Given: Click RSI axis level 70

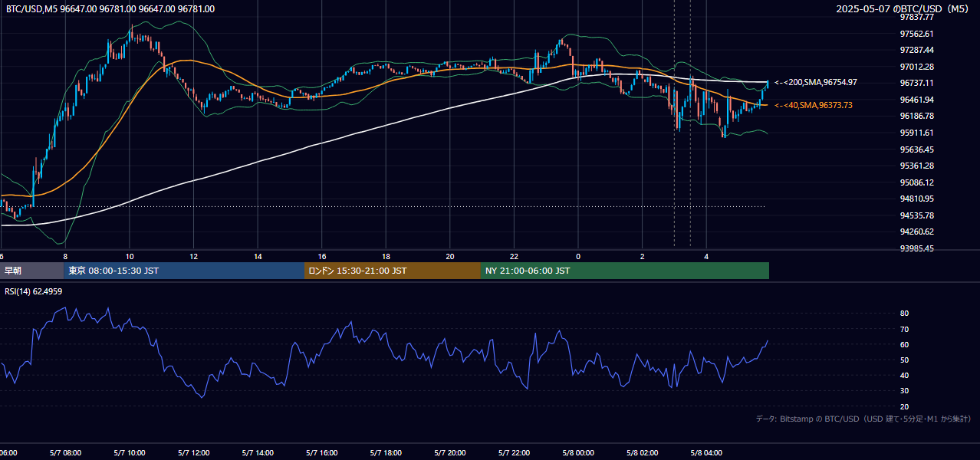Looking at the screenshot, I should [x=904, y=329].
